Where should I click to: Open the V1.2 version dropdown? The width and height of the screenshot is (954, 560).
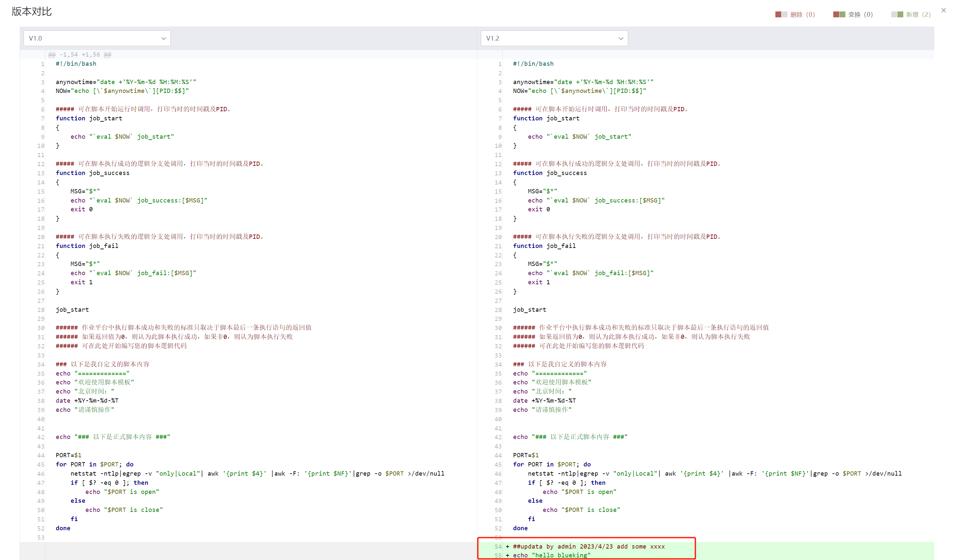point(554,38)
